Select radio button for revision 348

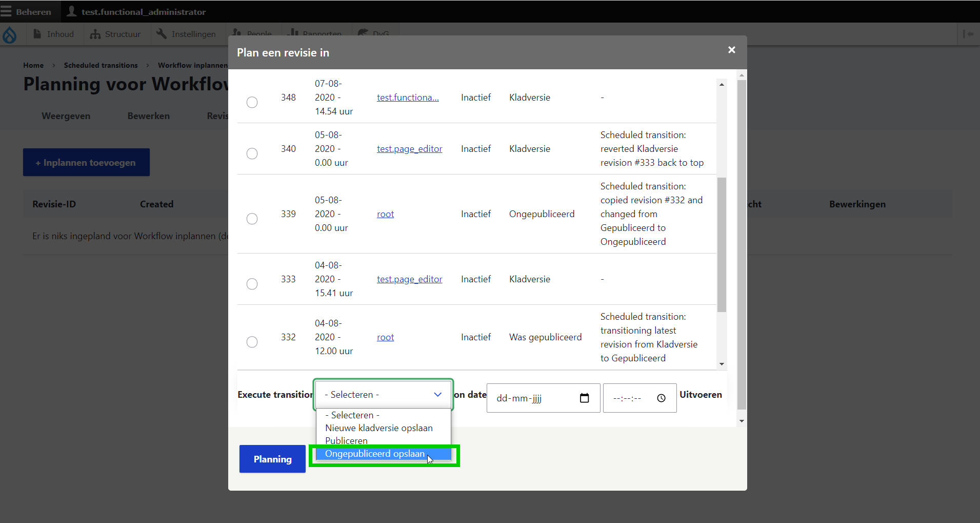pyautogui.click(x=252, y=103)
